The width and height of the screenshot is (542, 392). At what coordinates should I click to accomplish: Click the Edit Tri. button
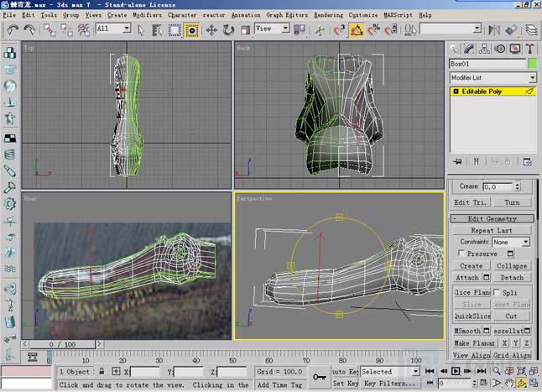pos(470,202)
